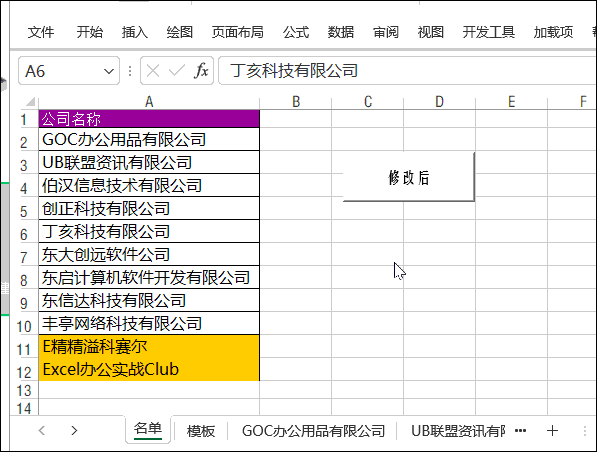The image size is (597, 452).
Task: Select cell 东启计算机软件开发有限公司
Action: pyautogui.click(x=149, y=277)
